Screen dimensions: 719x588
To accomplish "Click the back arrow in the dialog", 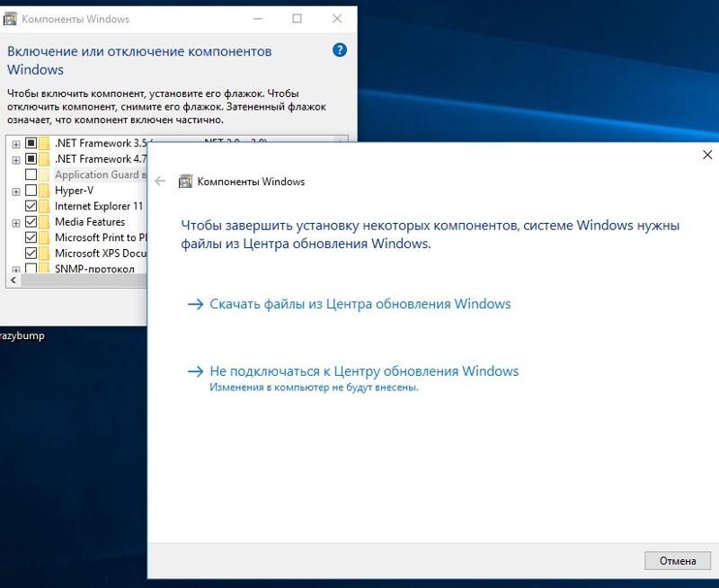I will 160,182.
